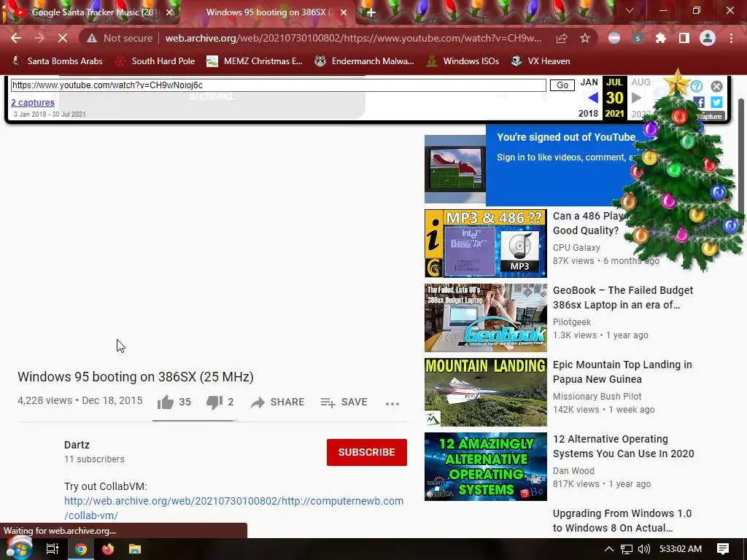
Task: Click the video title Windows 95 booting on 386SX
Action: [x=135, y=377]
